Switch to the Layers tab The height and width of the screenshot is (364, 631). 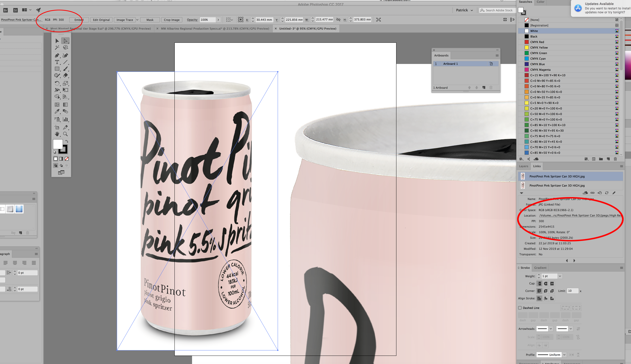tap(523, 166)
